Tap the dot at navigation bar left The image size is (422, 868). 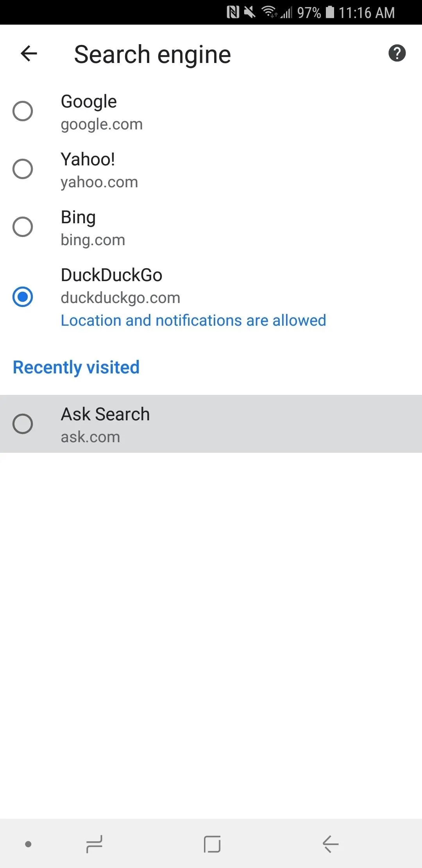[x=28, y=844]
